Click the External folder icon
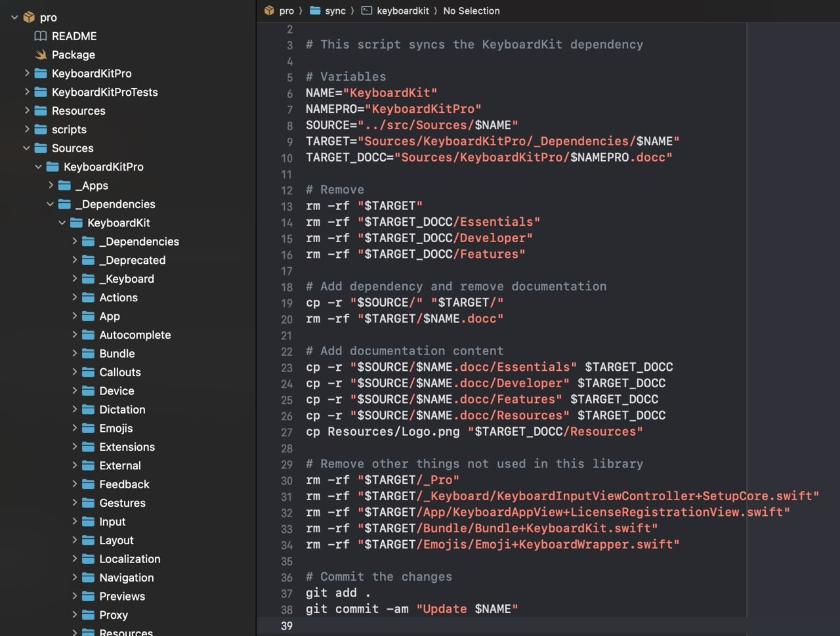 pos(88,466)
